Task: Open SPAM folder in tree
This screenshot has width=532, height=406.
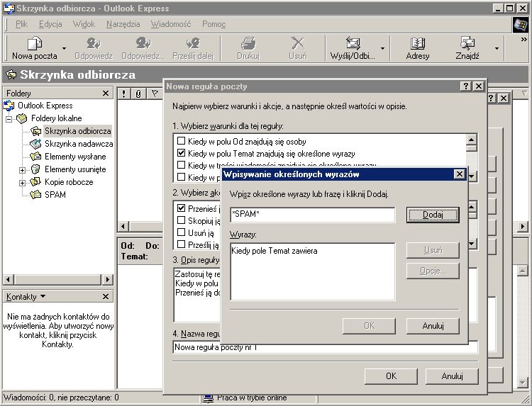Action: [55, 195]
